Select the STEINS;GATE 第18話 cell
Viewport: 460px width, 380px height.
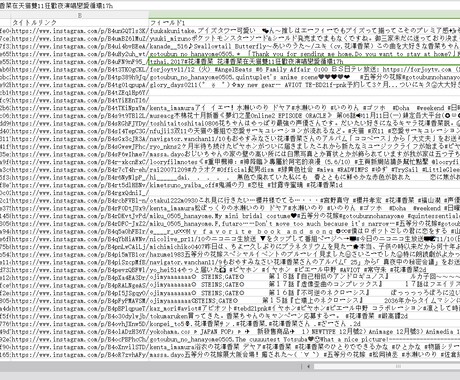pyautogui.click(x=304, y=278)
